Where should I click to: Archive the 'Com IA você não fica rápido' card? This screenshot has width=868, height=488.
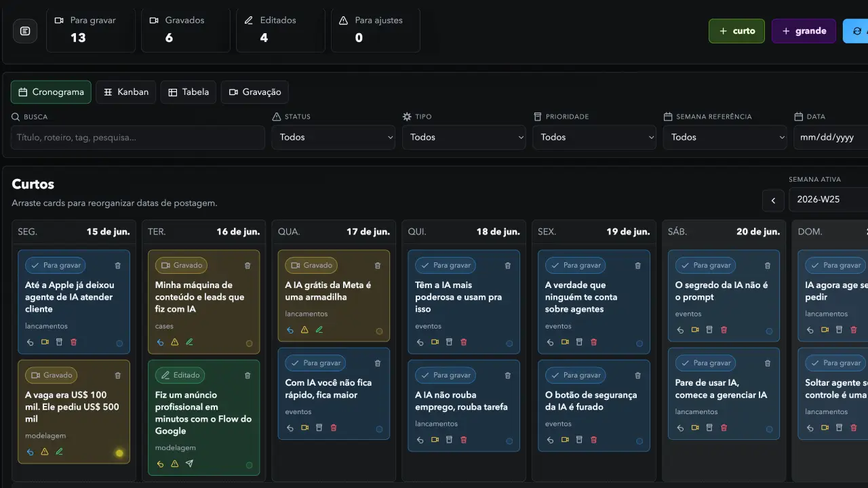[x=319, y=428]
